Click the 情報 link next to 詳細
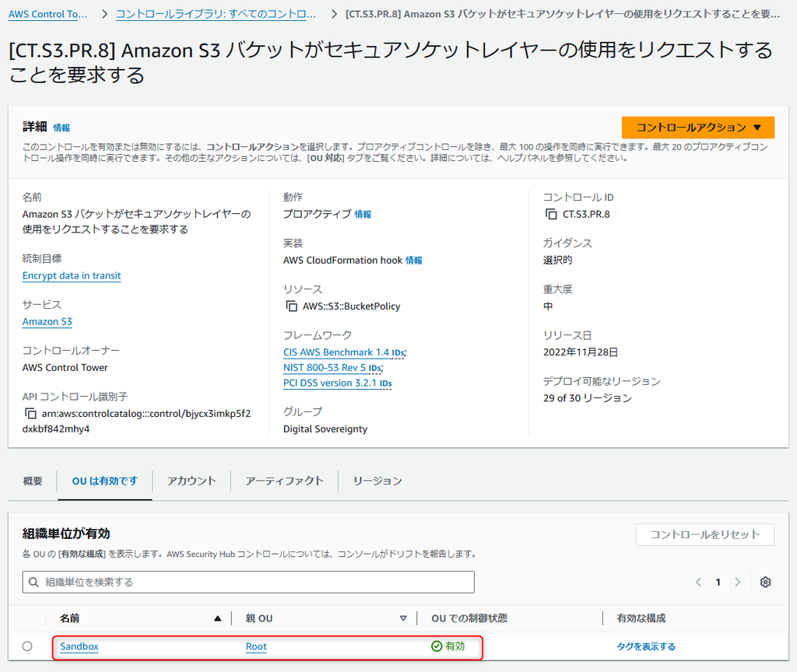This screenshot has width=797, height=672. tap(61, 128)
